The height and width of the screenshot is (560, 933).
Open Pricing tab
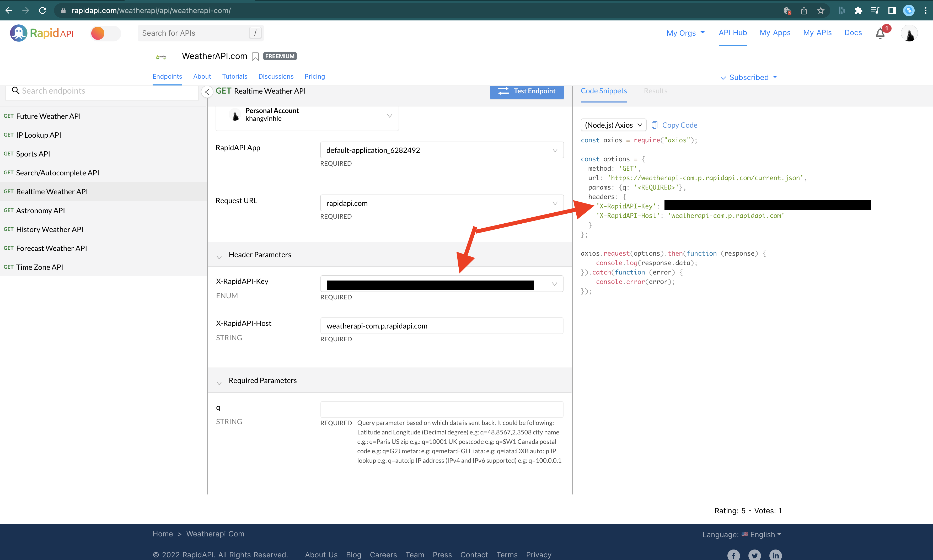[315, 77]
